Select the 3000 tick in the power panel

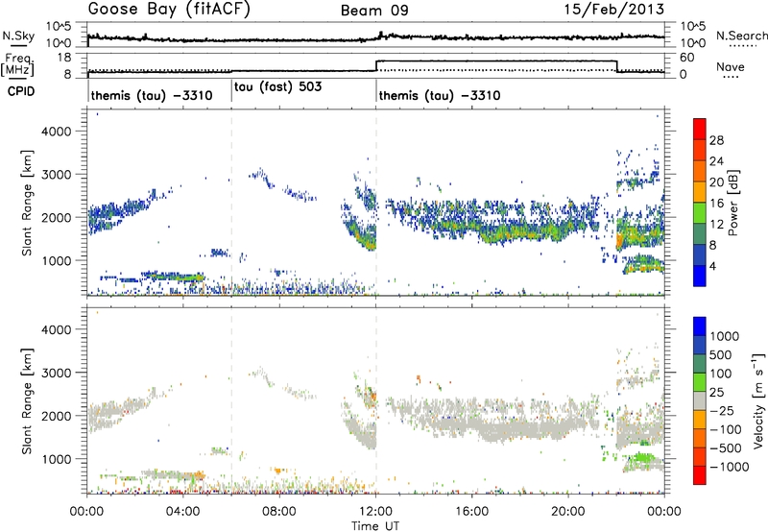[56, 175]
